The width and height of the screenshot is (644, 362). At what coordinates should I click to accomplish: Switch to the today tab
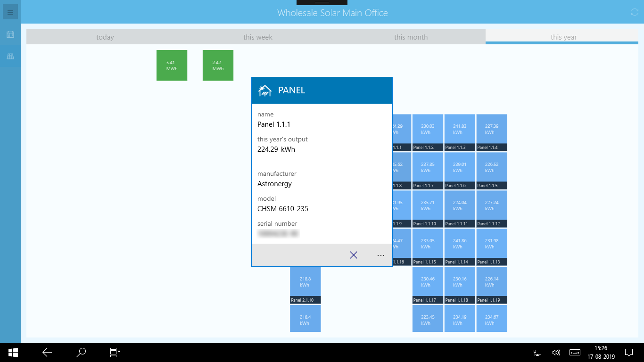click(105, 37)
